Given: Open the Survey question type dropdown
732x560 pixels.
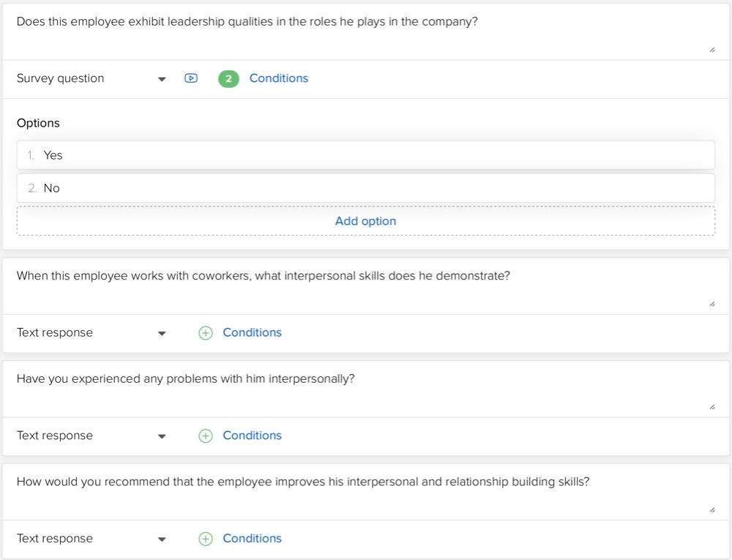Looking at the screenshot, I should (x=91, y=78).
